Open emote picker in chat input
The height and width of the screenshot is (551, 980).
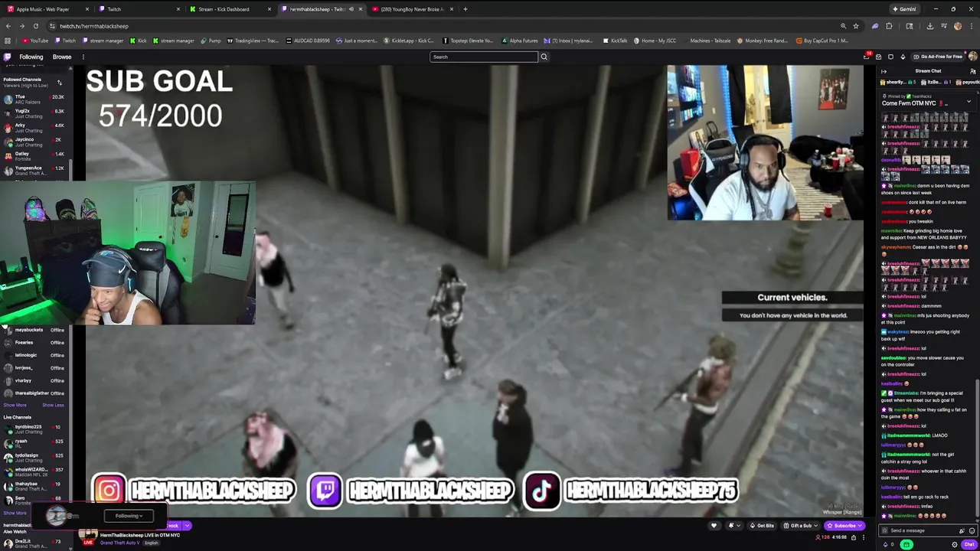pos(971,530)
